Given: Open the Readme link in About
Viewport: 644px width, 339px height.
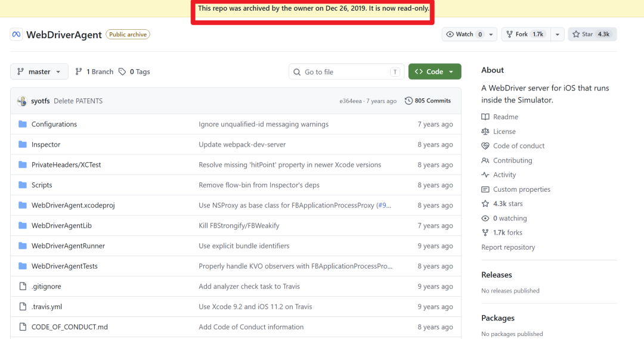Looking at the screenshot, I should 506,117.
